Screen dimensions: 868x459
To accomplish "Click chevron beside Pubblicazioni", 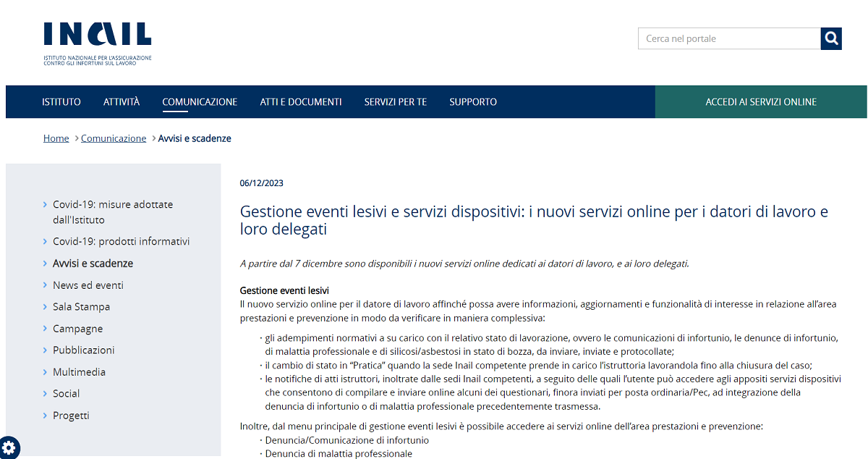I will [x=46, y=350].
